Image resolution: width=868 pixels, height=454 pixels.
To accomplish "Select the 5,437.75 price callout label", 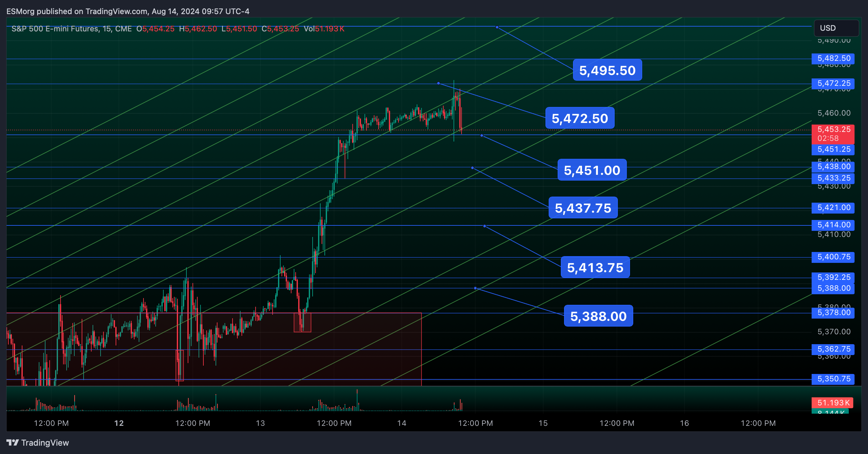I will pyautogui.click(x=583, y=208).
